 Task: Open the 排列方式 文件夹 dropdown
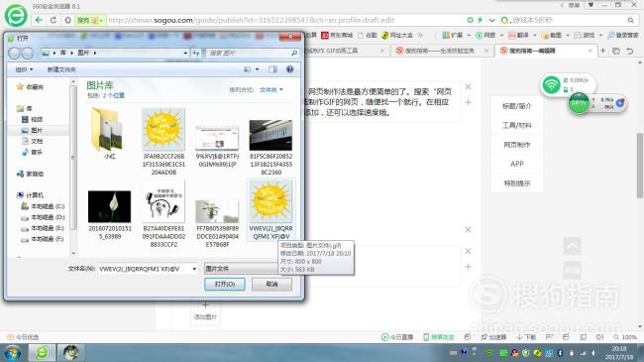271,89
